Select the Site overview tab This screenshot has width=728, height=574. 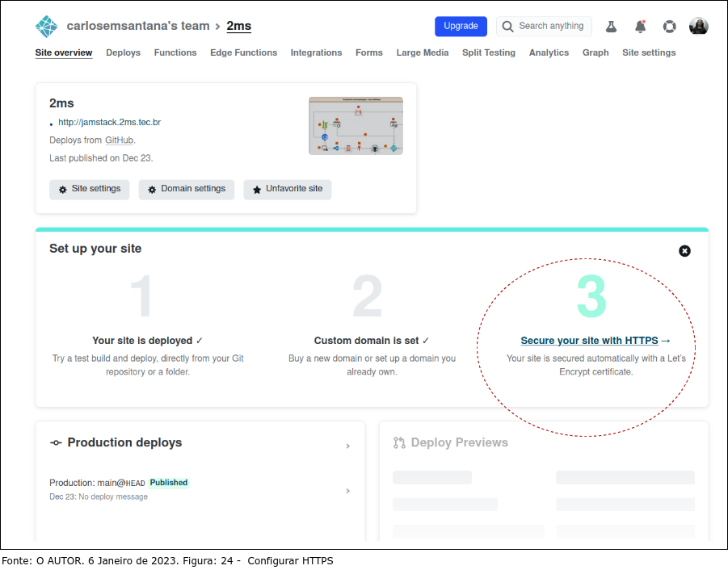coord(64,53)
